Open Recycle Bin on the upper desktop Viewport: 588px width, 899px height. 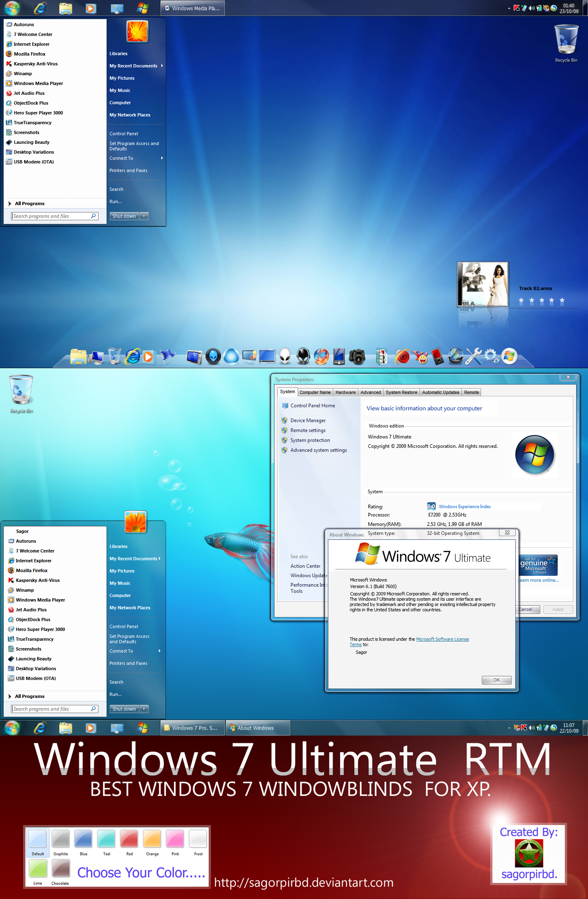[566, 43]
